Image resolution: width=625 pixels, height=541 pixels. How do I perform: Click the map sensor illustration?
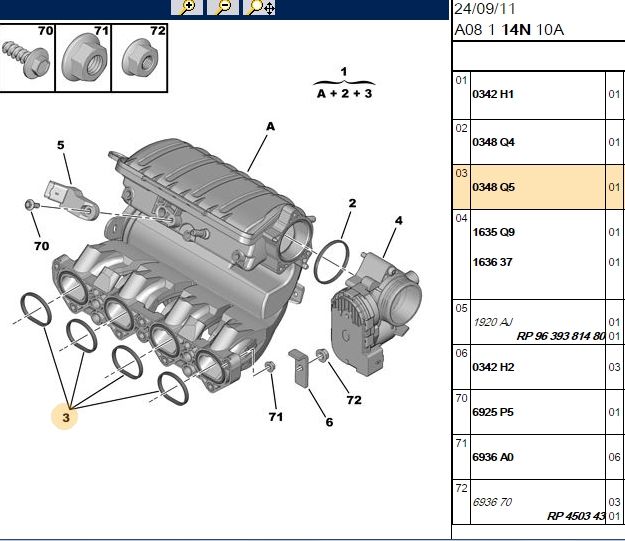point(72,200)
